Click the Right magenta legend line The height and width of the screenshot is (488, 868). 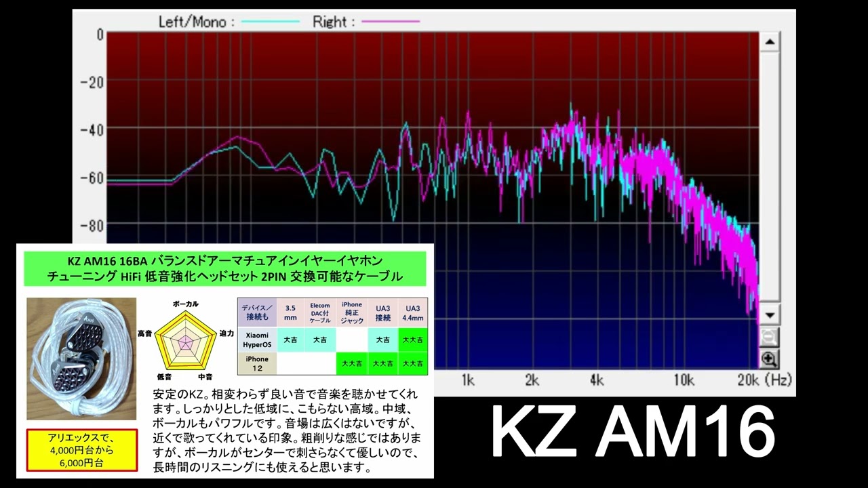[x=391, y=22]
